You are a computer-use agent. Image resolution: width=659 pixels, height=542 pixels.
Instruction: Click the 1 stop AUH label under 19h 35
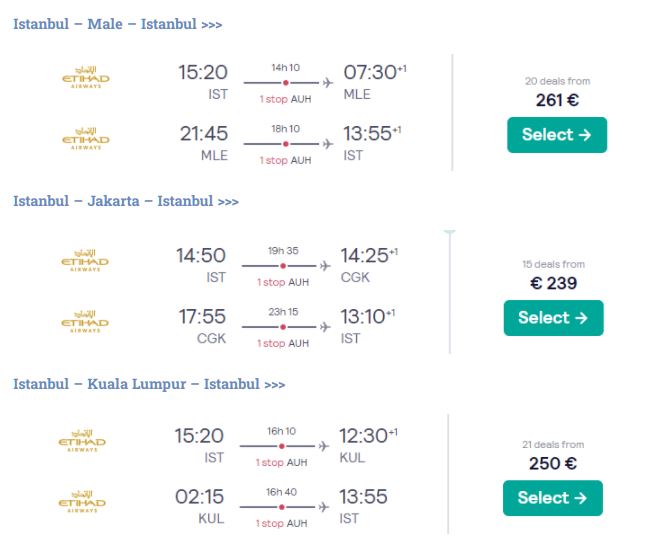(285, 282)
